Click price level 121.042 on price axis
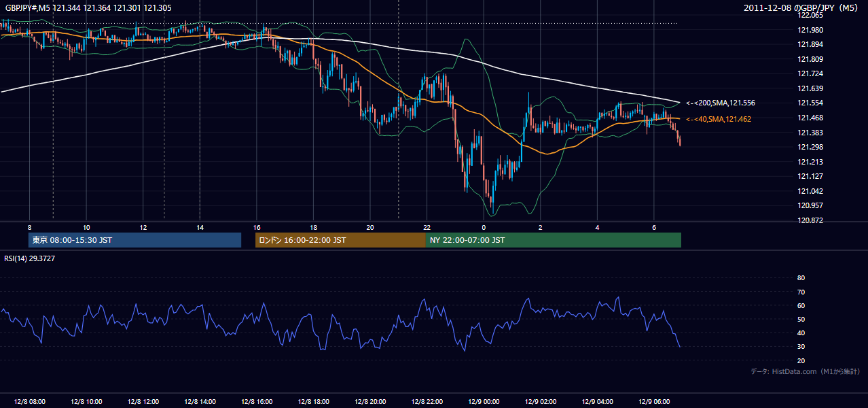The width and height of the screenshot is (868, 408). (811, 191)
